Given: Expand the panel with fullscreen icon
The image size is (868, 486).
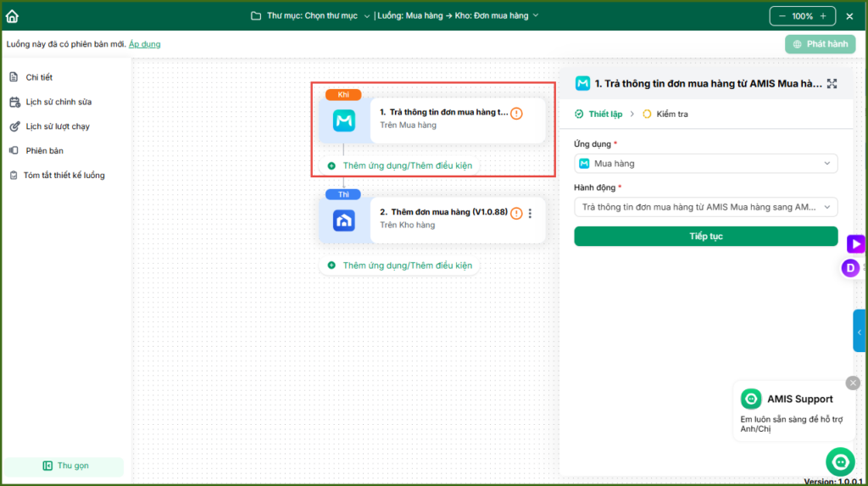Looking at the screenshot, I should [x=832, y=84].
